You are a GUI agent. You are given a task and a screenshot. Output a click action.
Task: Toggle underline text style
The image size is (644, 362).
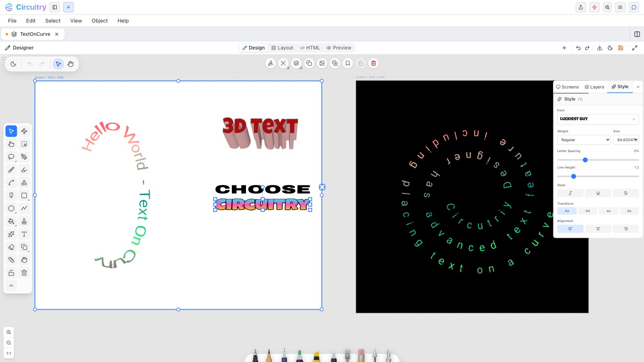[x=598, y=193]
